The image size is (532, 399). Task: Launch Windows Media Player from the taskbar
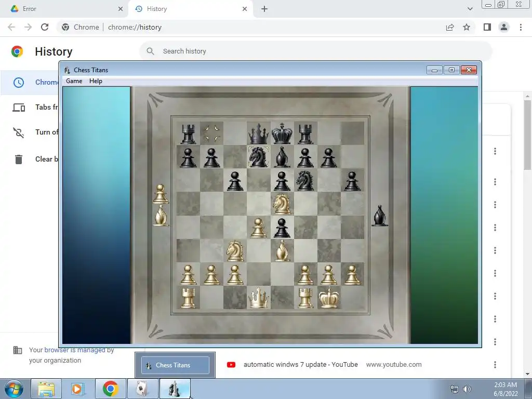[x=78, y=389]
